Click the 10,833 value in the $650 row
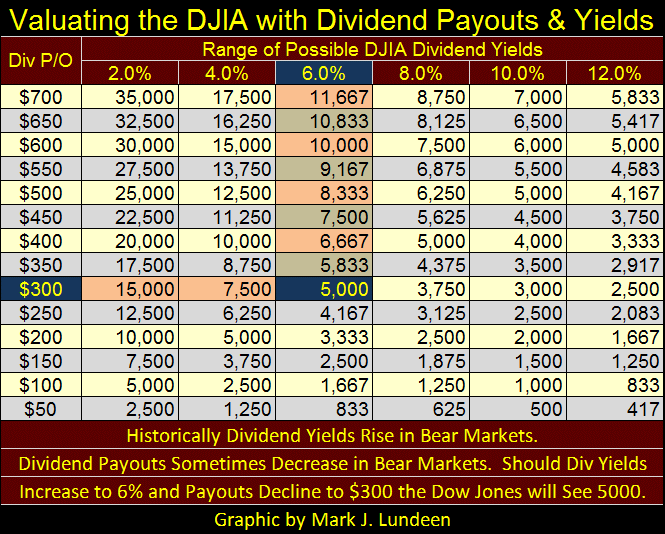The height and width of the screenshot is (534, 665). pos(324,121)
